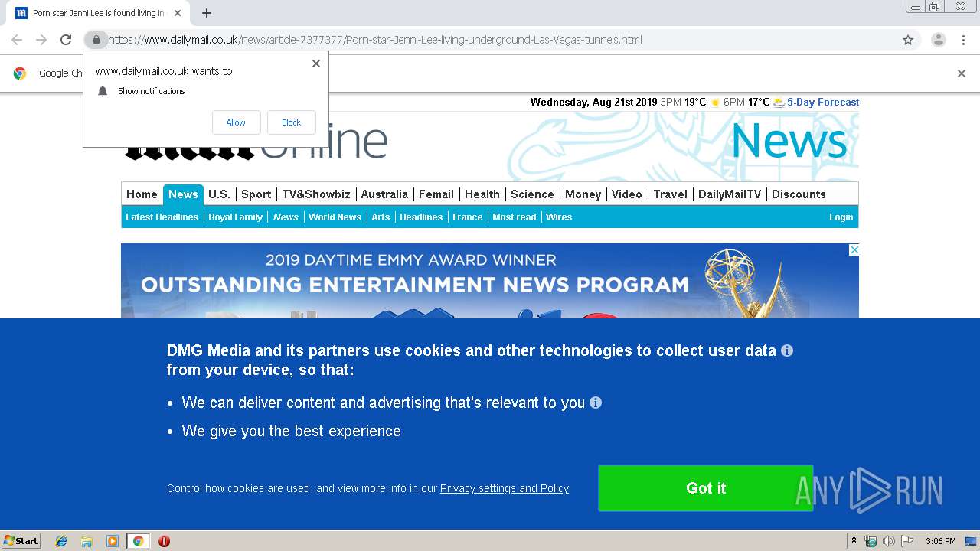Viewport: 980px width, 551px height.
Task: Open the Australia section
Action: (x=384, y=194)
